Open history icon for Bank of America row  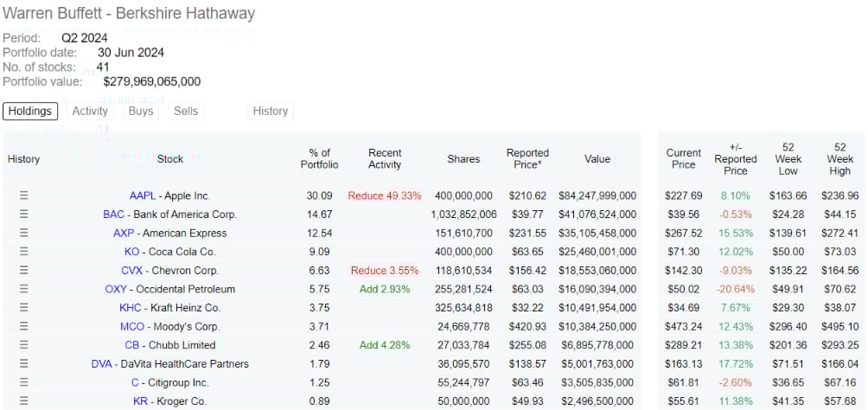click(x=24, y=215)
